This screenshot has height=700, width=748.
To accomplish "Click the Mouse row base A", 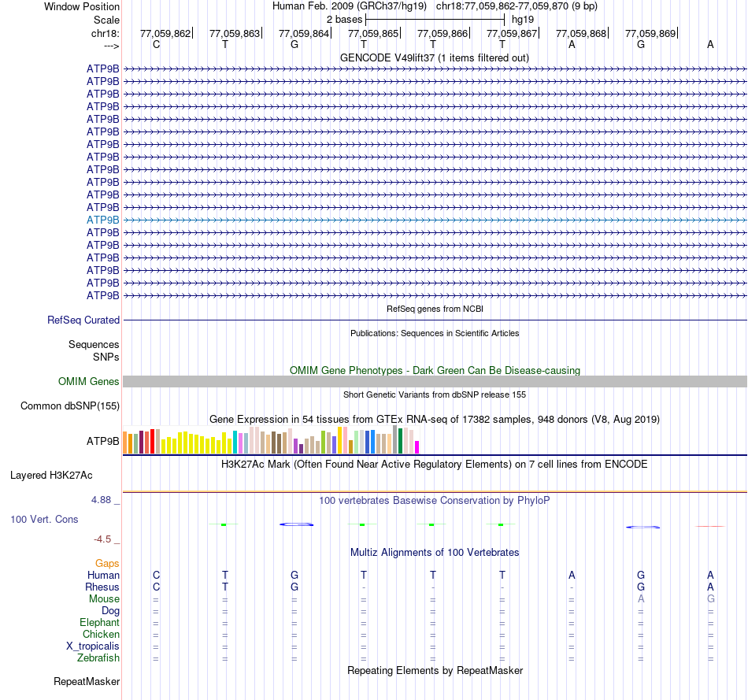I will coord(641,599).
